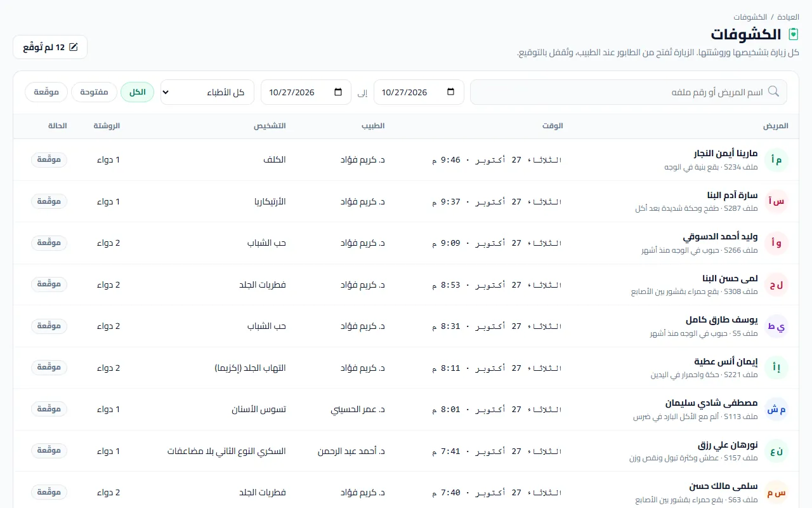This screenshot has height=508, width=812.
Task: Click avatar of يوسف طارق كامل
Action: click(776, 326)
